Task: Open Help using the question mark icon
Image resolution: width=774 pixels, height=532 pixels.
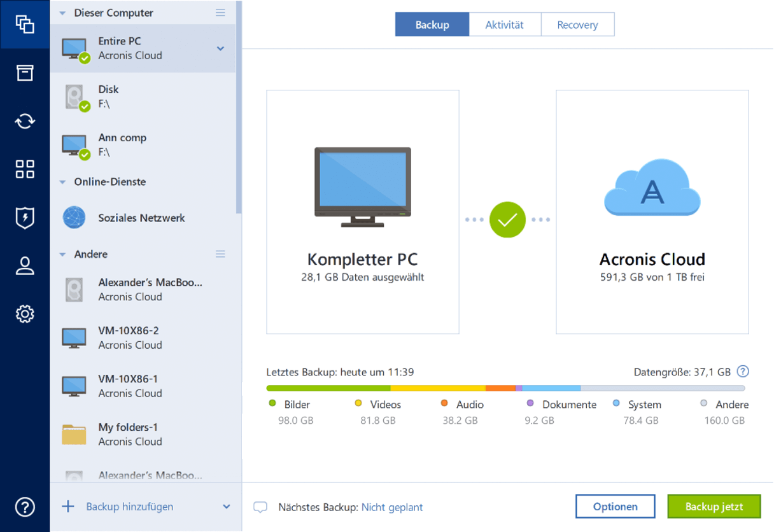Action: [25, 507]
